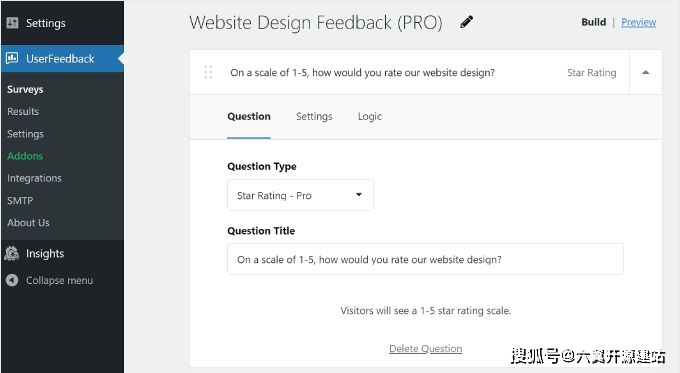Image resolution: width=680 pixels, height=373 pixels.
Task: Open the Question Type dropdown
Action: pos(300,195)
